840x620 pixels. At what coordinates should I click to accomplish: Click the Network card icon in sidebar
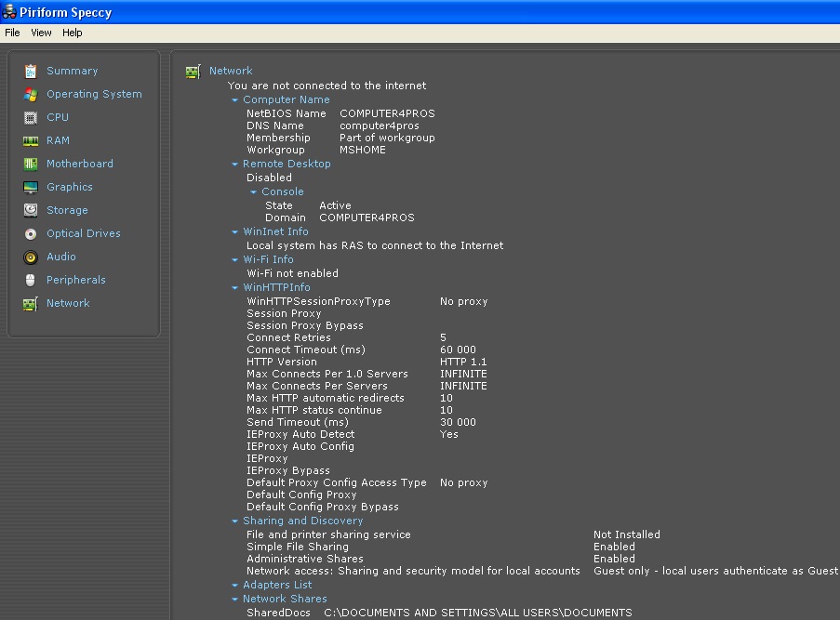(31, 304)
